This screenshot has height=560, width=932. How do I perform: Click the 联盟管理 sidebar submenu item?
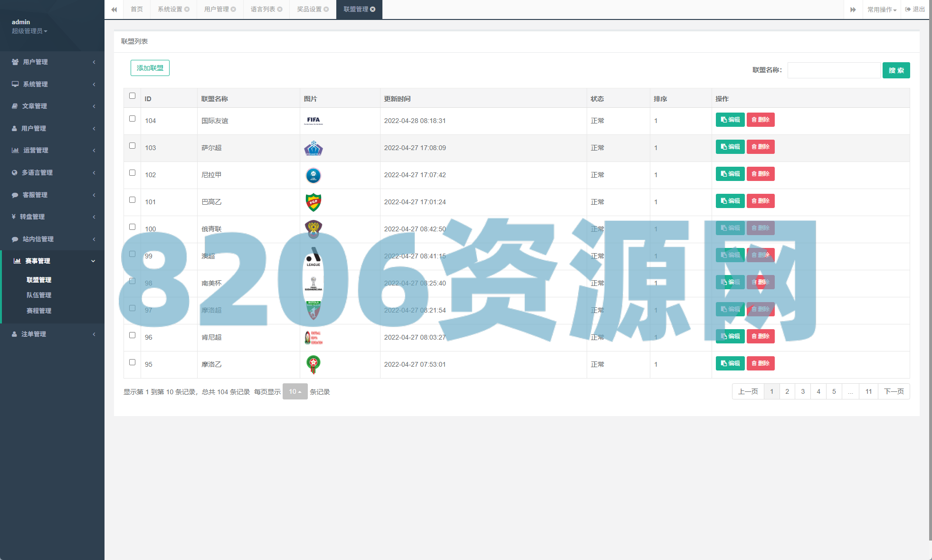pyautogui.click(x=39, y=280)
